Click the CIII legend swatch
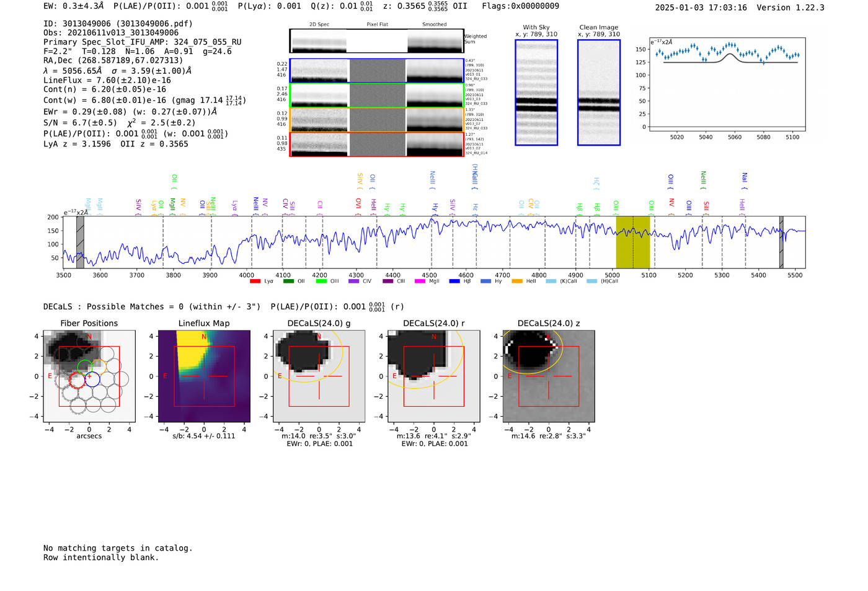 (x=388, y=282)
